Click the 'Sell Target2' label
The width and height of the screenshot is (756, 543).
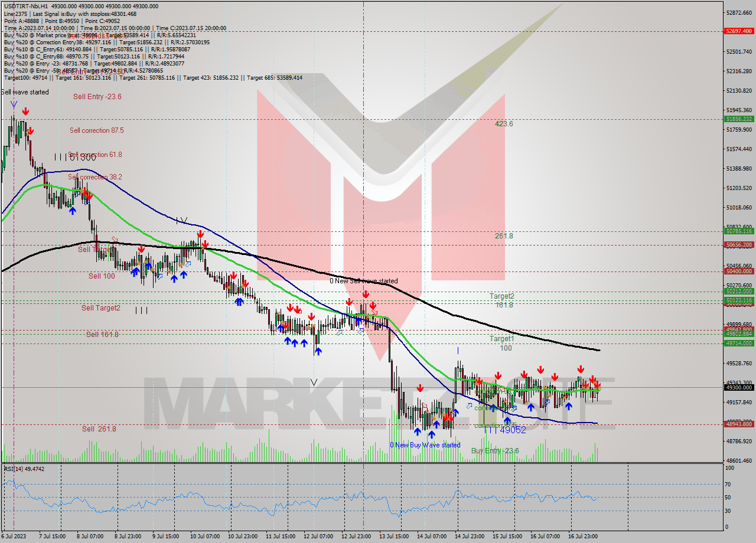pyautogui.click(x=101, y=308)
